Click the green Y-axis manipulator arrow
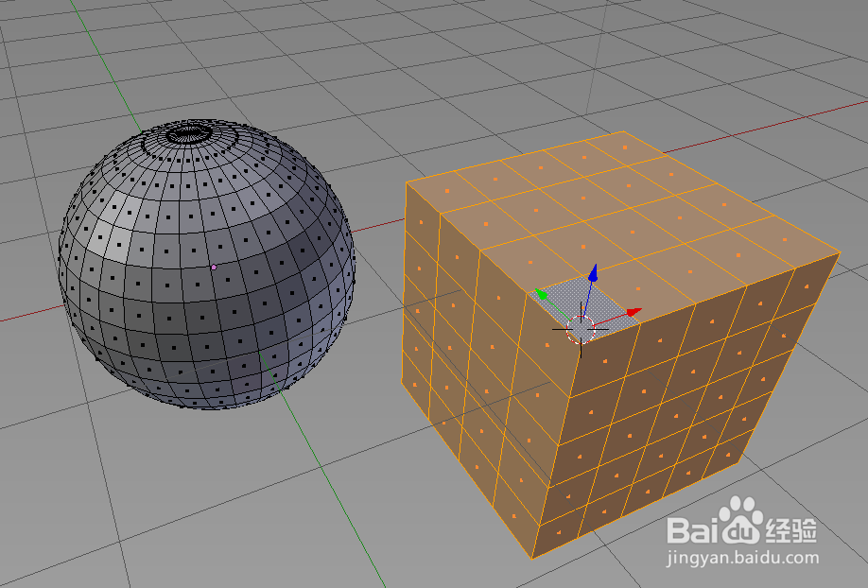The width and height of the screenshot is (868, 588). click(542, 294)
